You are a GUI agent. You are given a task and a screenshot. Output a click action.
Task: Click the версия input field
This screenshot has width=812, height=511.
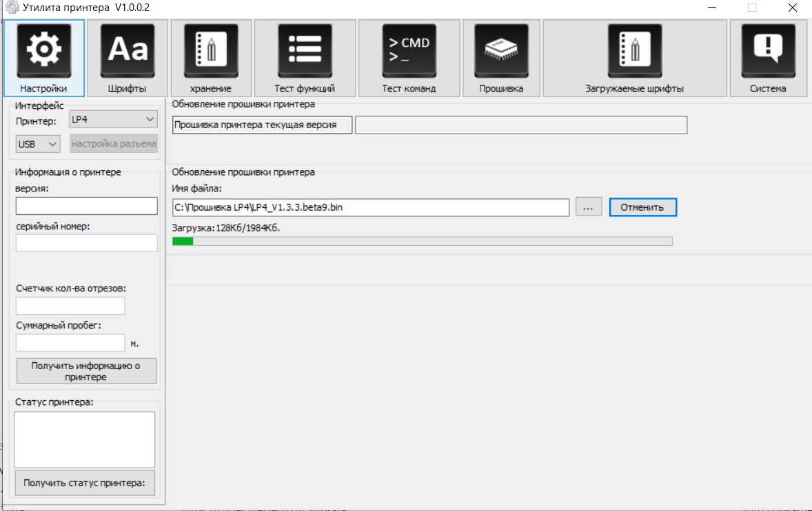click(87, 206)
